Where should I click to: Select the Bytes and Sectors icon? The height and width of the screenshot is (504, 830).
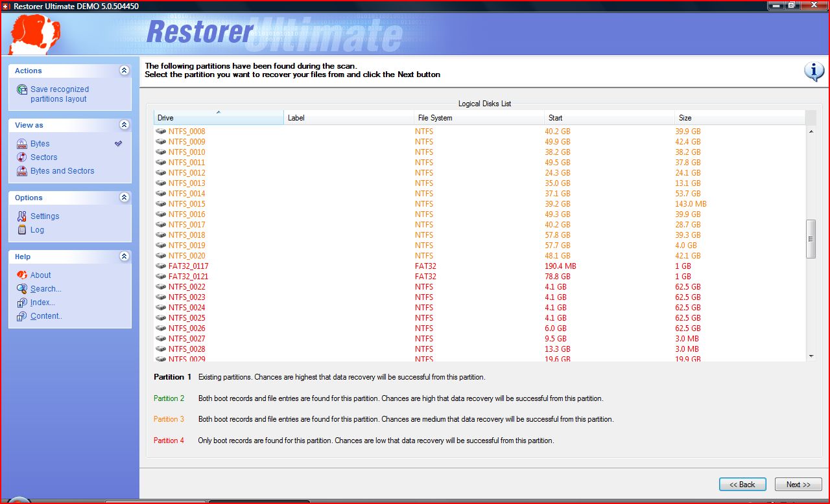22,171
